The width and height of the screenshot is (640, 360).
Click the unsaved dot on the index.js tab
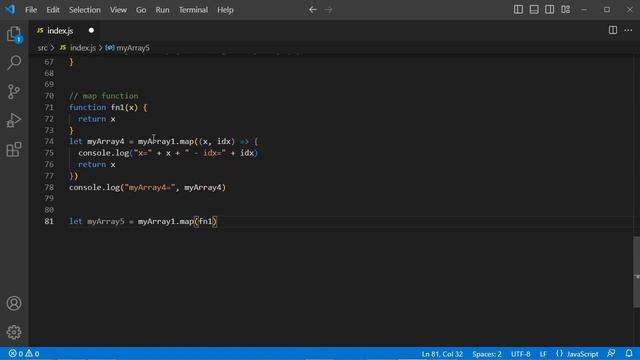pos(91,31)
